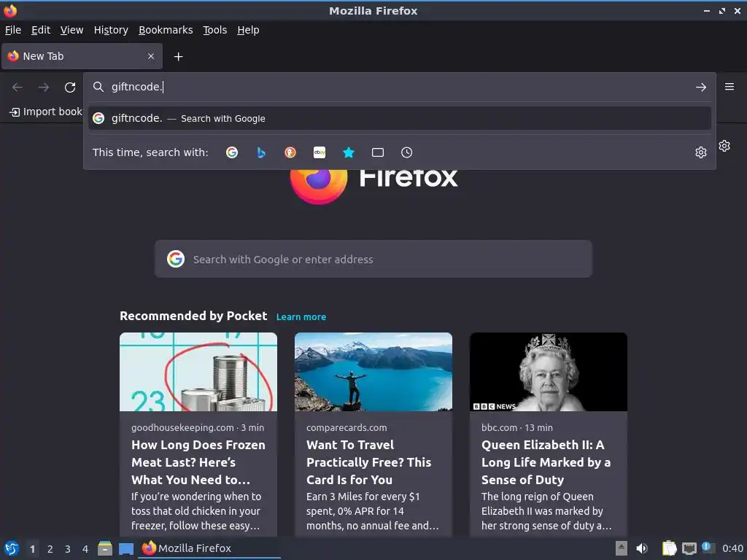Click the page search box with Google

tap(373, 259)
